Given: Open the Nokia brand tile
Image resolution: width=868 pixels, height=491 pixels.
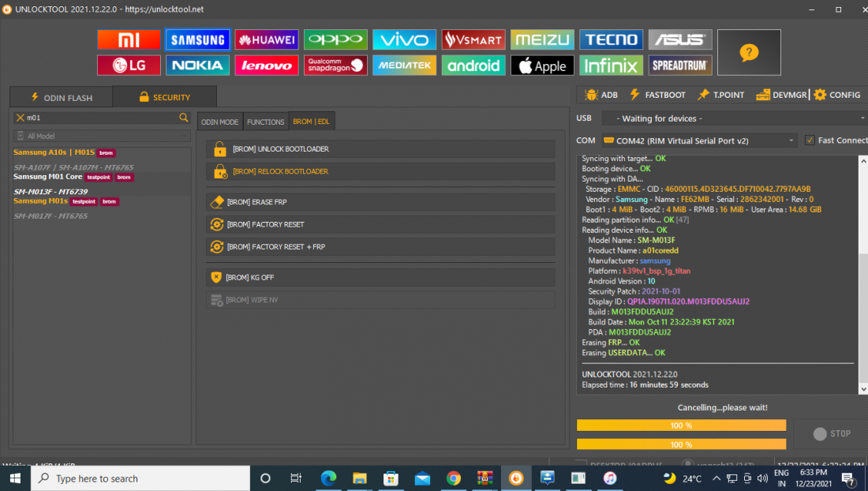Looking at the screenshot, I should [197, 66].
